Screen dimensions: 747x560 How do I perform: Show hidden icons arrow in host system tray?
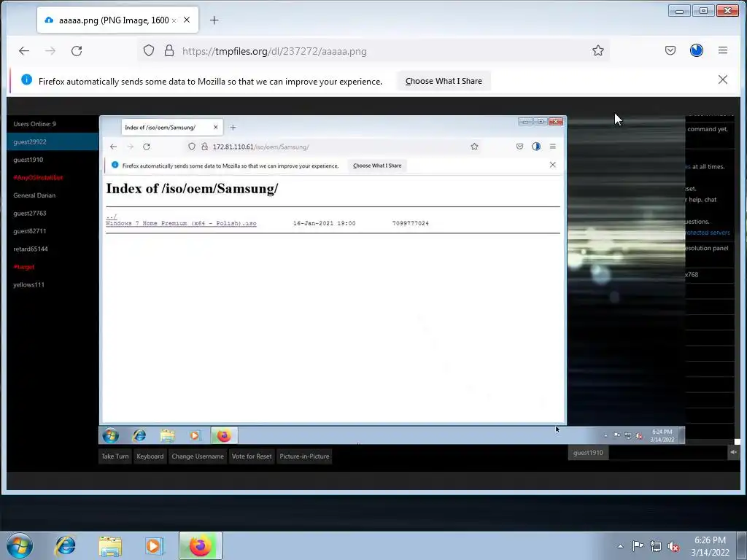tap(620, 546)
